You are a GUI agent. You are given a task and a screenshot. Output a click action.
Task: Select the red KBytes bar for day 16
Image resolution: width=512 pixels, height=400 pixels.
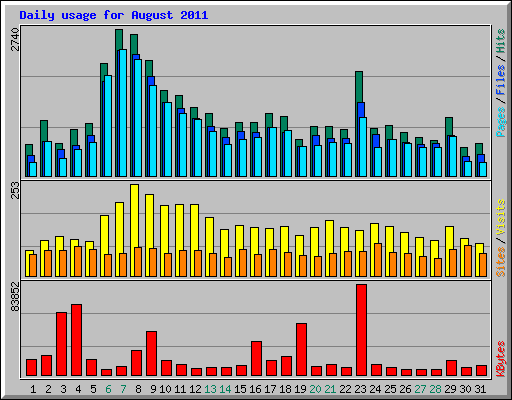coord(256,358)
